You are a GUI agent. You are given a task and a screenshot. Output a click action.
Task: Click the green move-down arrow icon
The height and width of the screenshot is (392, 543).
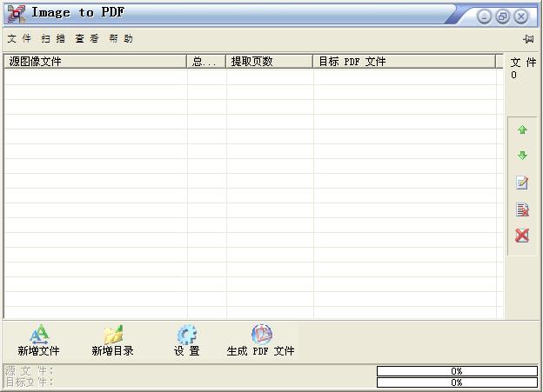(522, 155)
